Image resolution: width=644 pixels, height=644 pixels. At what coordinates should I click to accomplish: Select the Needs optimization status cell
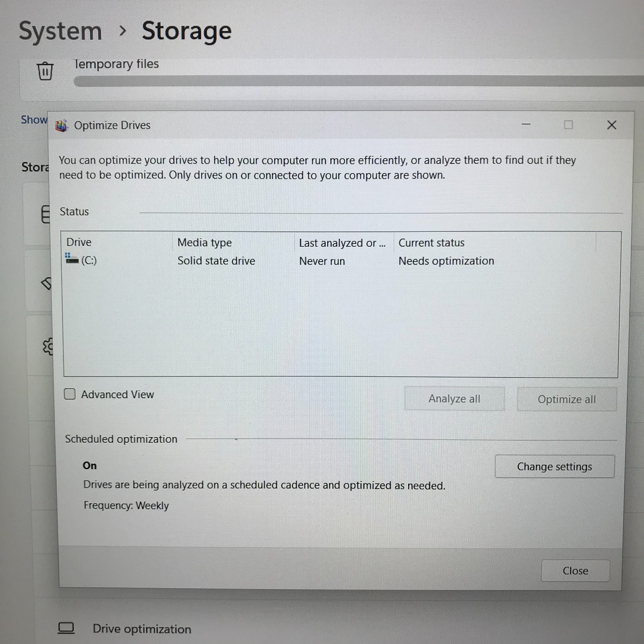point(446,261)
